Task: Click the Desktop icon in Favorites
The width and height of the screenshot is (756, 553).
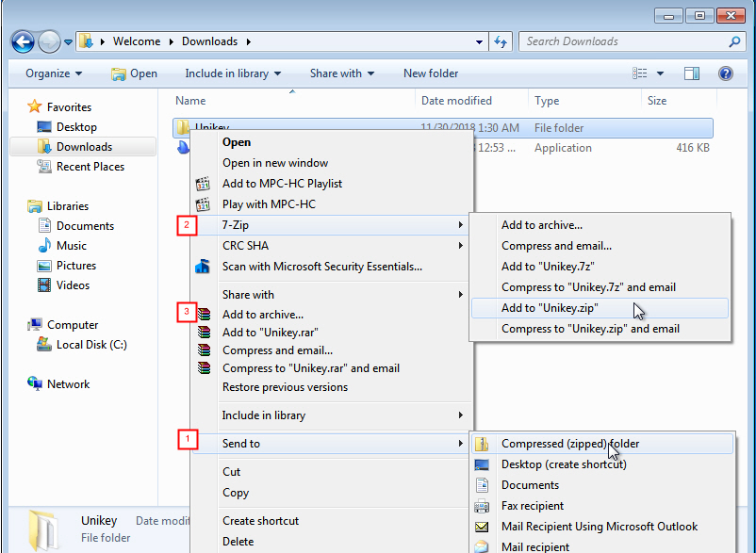Action: point(44,127)
